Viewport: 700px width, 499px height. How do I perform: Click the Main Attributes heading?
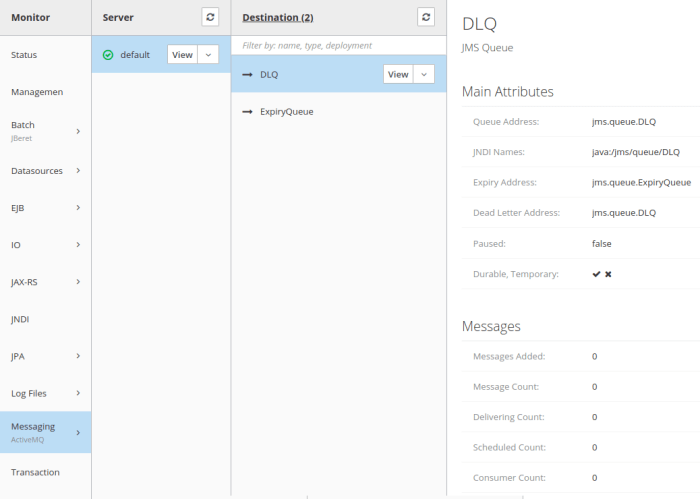click(508, 91)
